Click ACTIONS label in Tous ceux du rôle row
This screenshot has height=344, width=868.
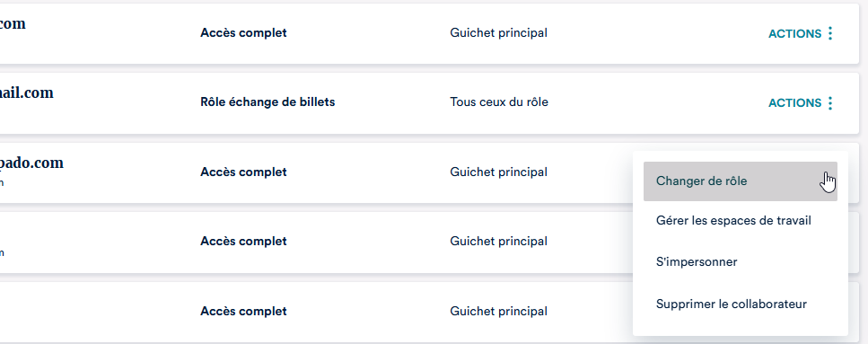[795, 103]
